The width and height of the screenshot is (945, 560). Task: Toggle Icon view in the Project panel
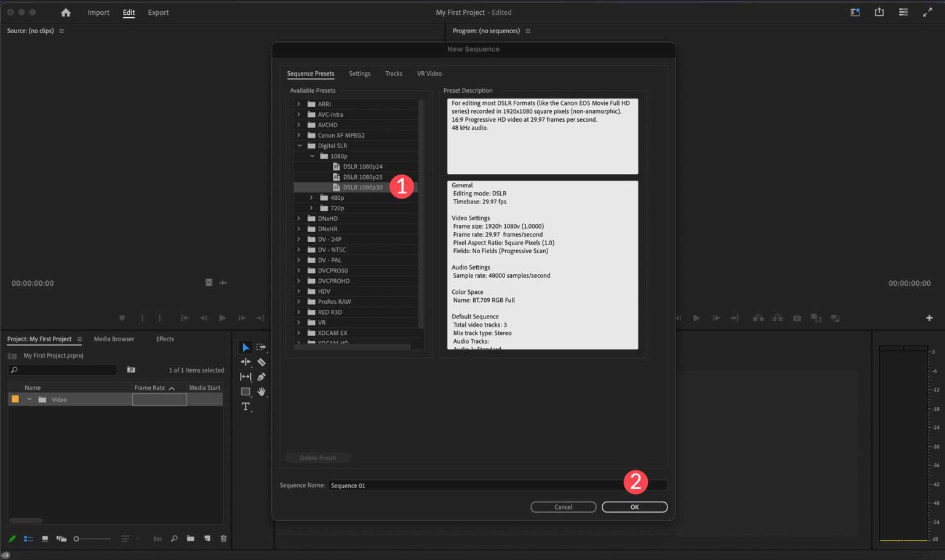[44, 538]
